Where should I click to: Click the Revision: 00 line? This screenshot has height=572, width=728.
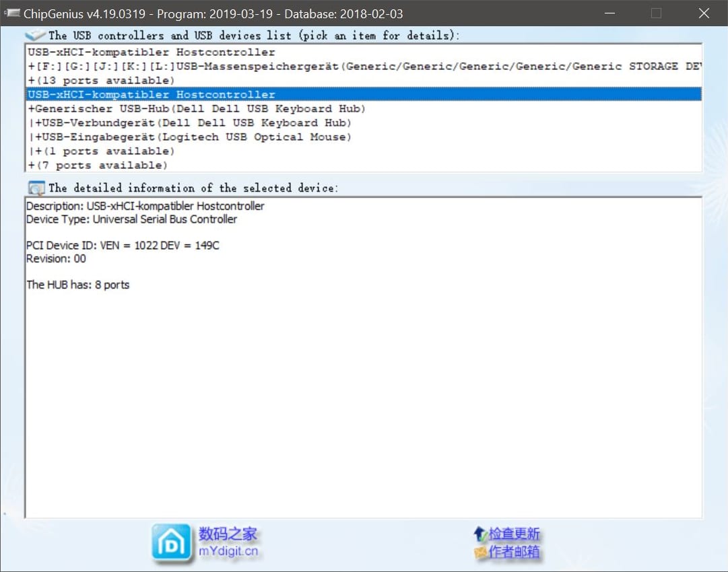pos(56,258)
